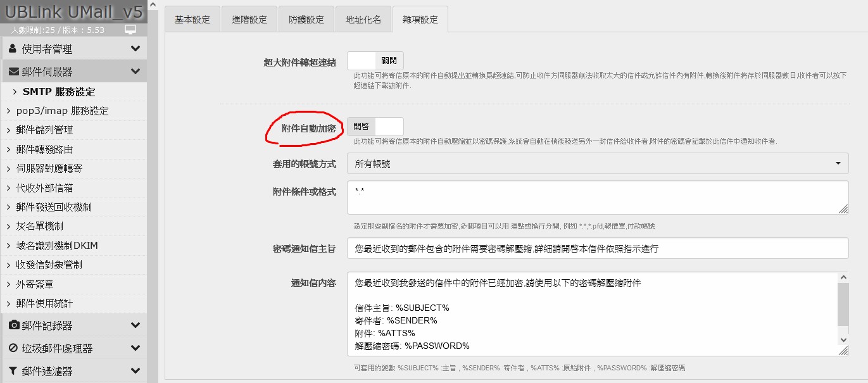Expand the 使用者管理 section chevron
Image resolution: width=868 pixels, height=383 pixels.
click(x=135, y=49)
